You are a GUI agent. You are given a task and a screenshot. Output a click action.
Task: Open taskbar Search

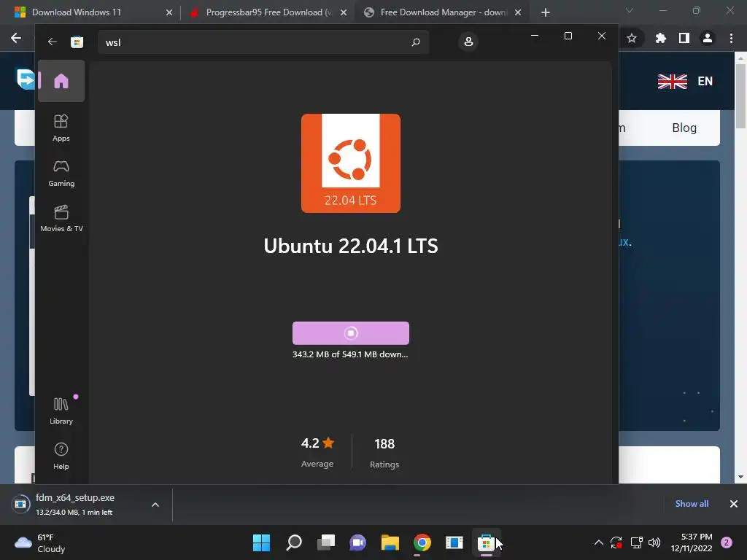(x=293, y=542)
